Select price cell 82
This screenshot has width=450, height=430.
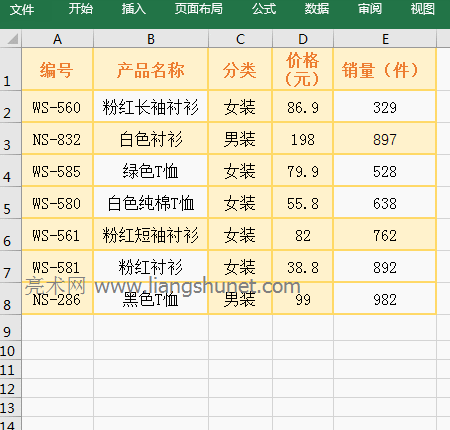[x=303, y=235]
